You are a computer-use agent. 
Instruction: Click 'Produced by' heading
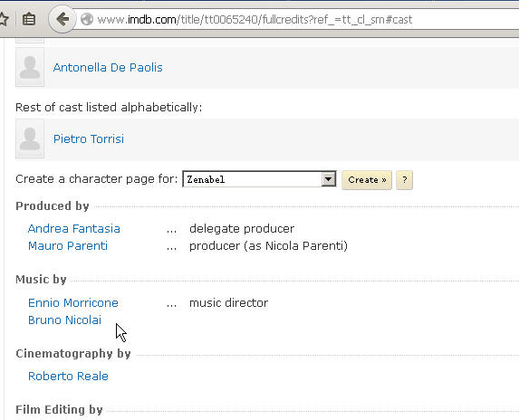click(x=53, y=206)
